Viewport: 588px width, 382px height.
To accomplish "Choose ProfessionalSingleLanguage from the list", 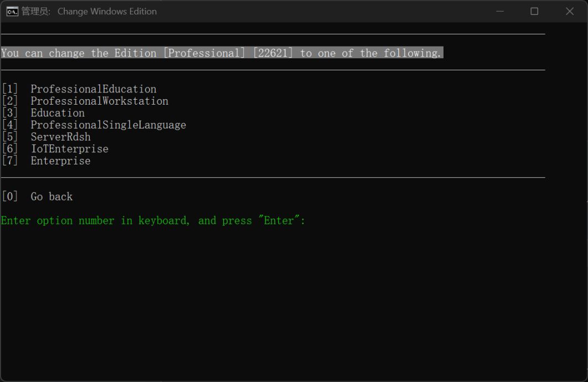I will [108, 125].
